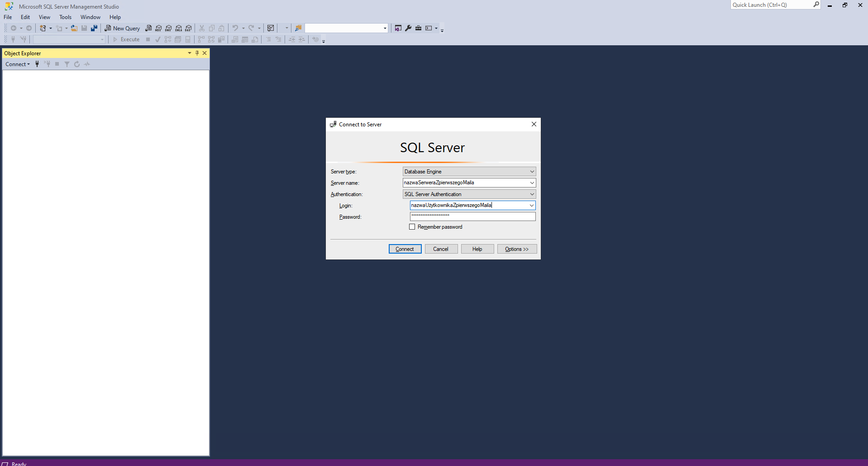This screenshot has width=868, height=466.
Task: Click the Connect button in the dialog
Action: 405,249
